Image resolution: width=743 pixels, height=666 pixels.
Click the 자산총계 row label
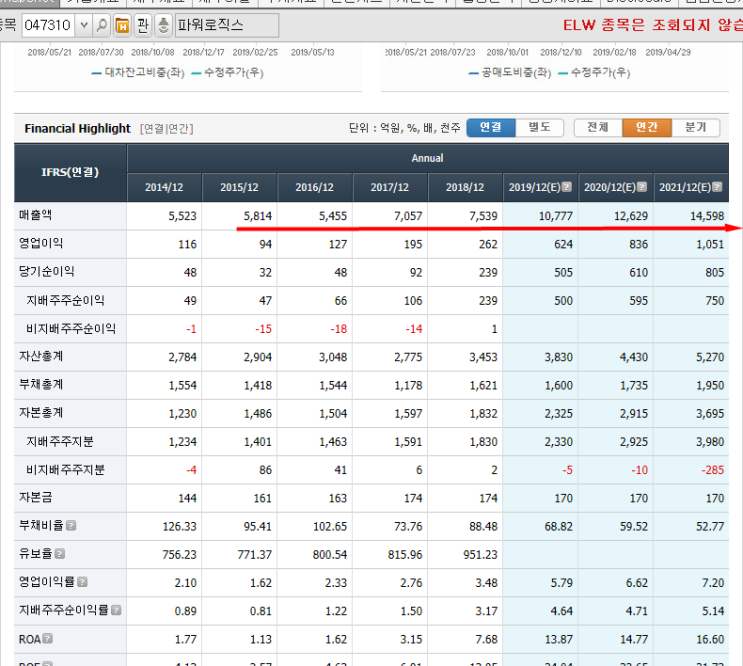[x=41, y=356]
